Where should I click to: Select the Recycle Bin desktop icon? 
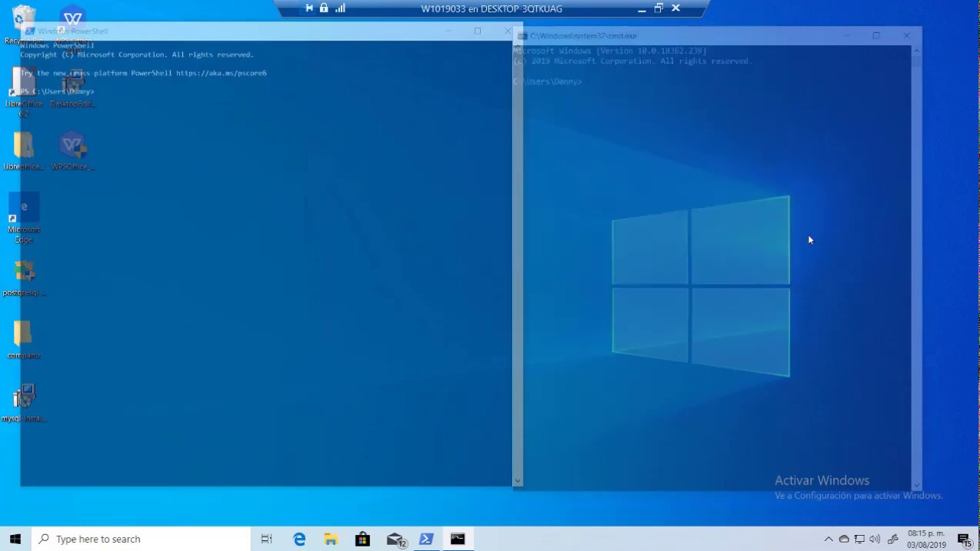pos(24,24)
